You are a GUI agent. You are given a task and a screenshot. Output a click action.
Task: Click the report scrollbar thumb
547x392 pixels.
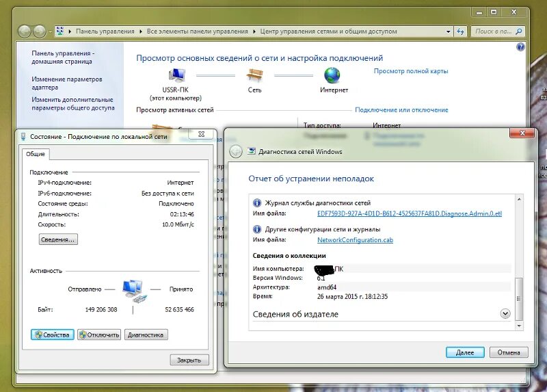click(x=519, y=299)
